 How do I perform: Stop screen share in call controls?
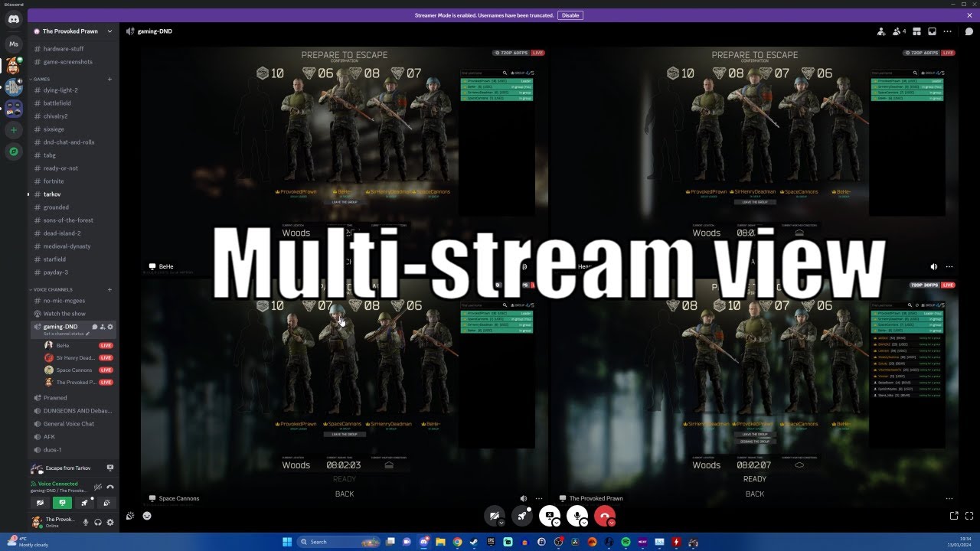coord(549,516)
